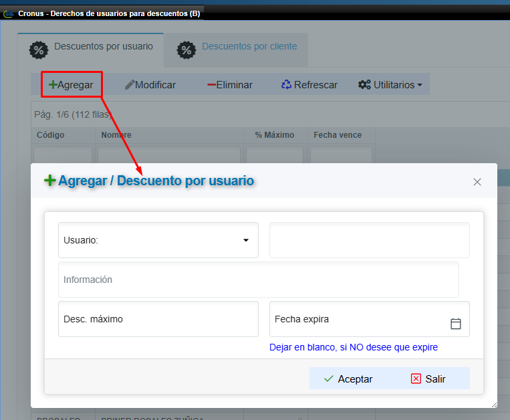Click the empty field beside Usuario

[370, 240]
